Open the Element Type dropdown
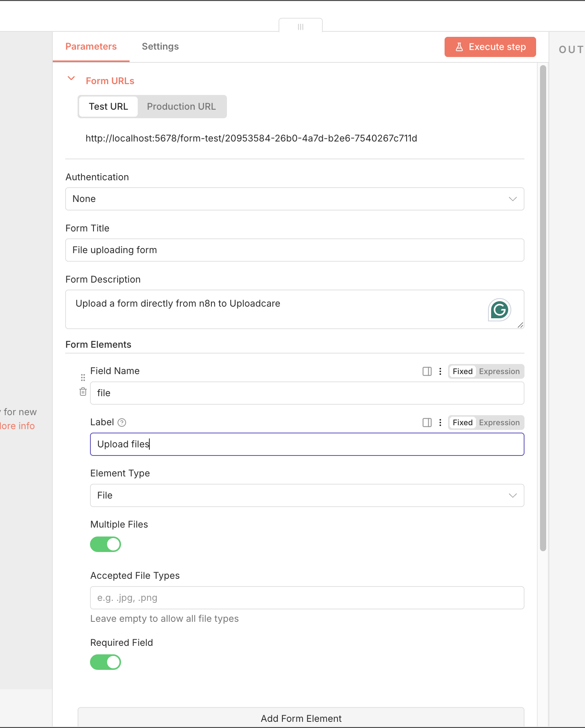The height and width of the screenshot is (728, 585). [307, 495]
